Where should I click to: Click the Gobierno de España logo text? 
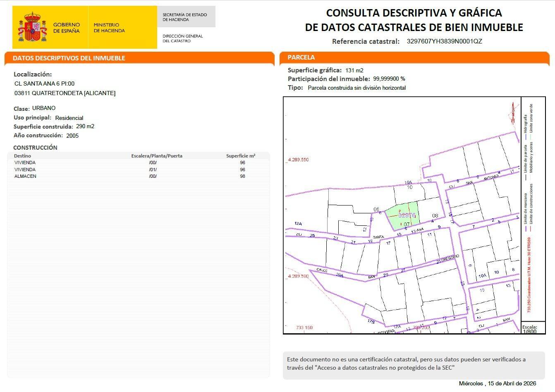(66, 28)
